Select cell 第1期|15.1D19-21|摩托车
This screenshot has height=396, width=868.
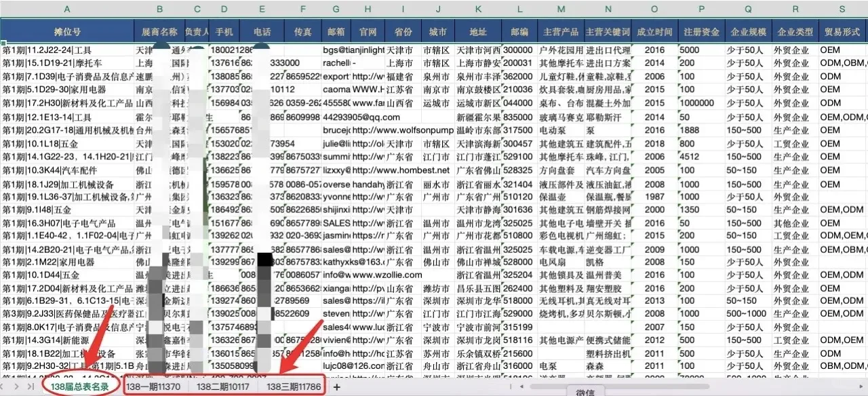[x=67, y=63]
